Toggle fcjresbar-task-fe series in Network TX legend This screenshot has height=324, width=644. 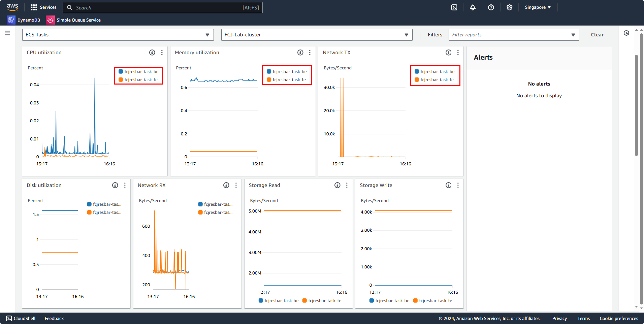pyautogui.click(x=434, y=80)
